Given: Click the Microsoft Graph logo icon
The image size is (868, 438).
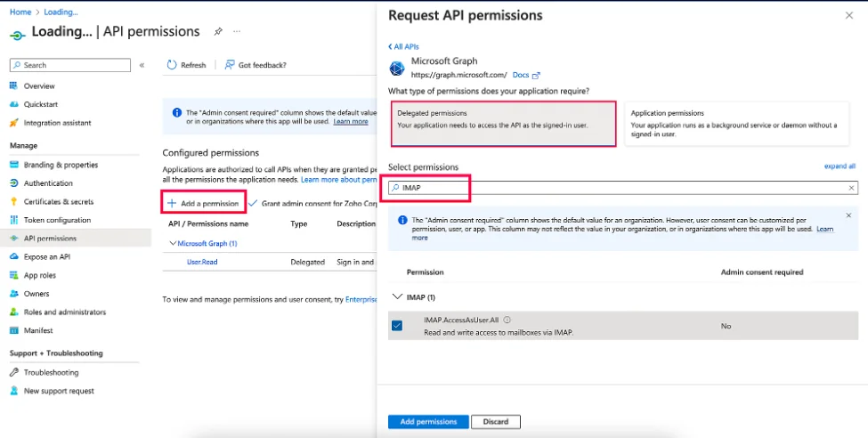Looking at the screenshot, I should click(397, 69).
